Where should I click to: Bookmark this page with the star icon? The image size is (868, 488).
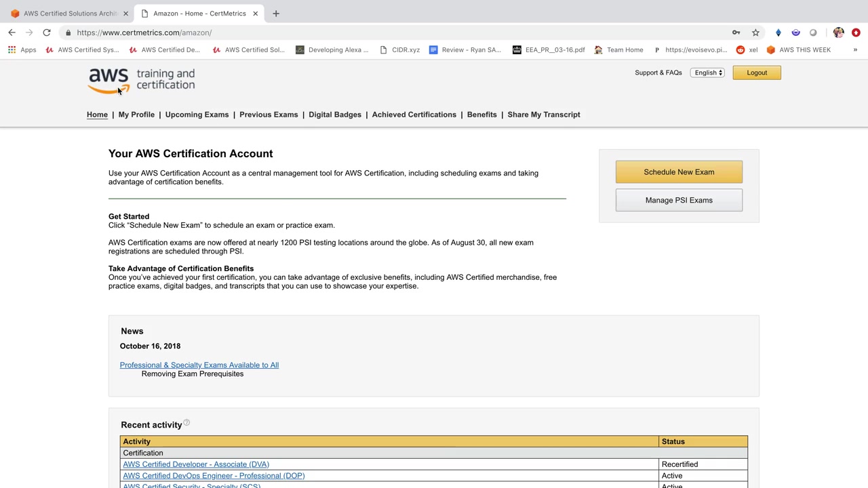[755, 33]
